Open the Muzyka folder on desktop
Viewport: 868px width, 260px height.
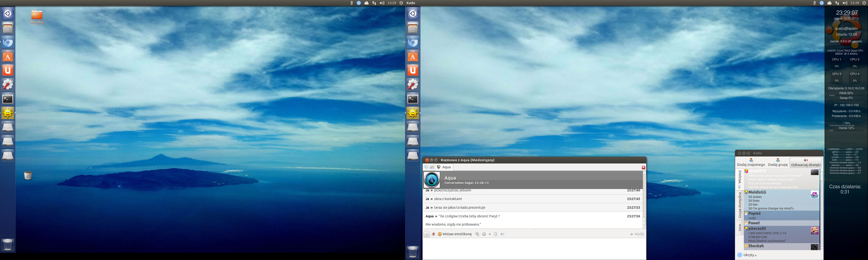click(37, 15)
